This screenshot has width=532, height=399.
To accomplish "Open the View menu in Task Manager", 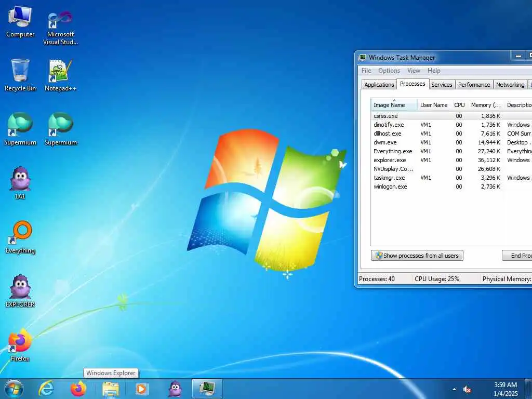I will 414,71.
